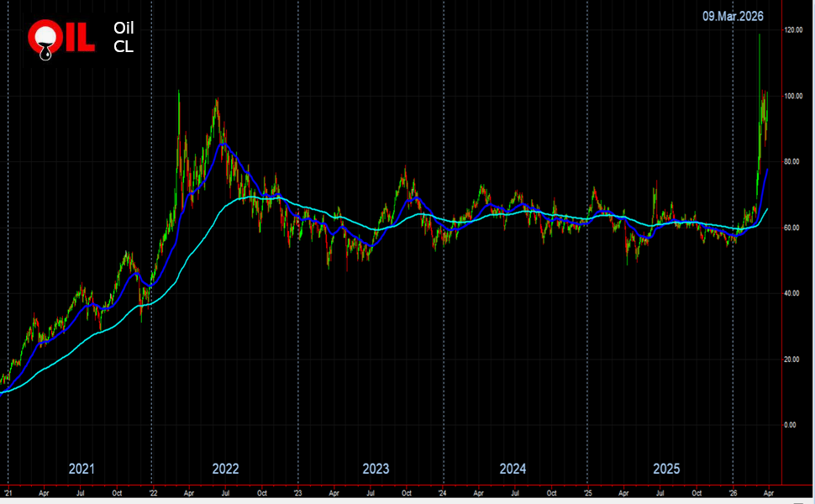Click the peak of the 2026 price spike
The image size is (815, 504).
pos(760,34)
